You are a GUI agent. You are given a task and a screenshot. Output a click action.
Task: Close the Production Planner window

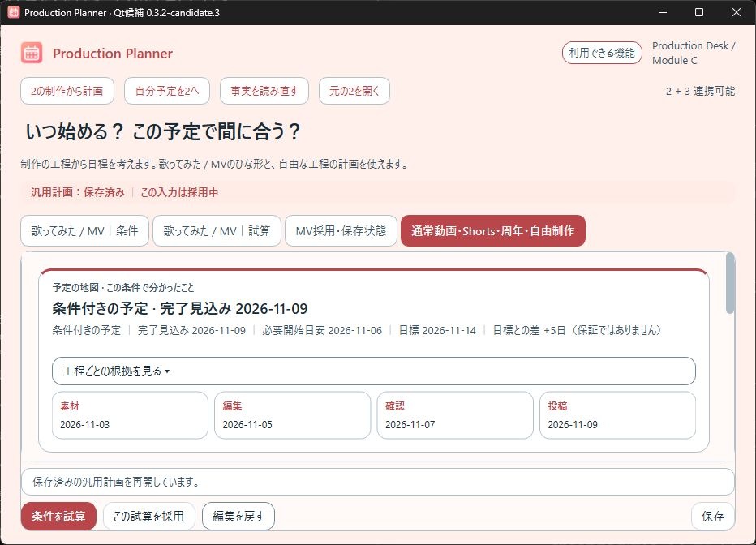(x=737, y=12)
